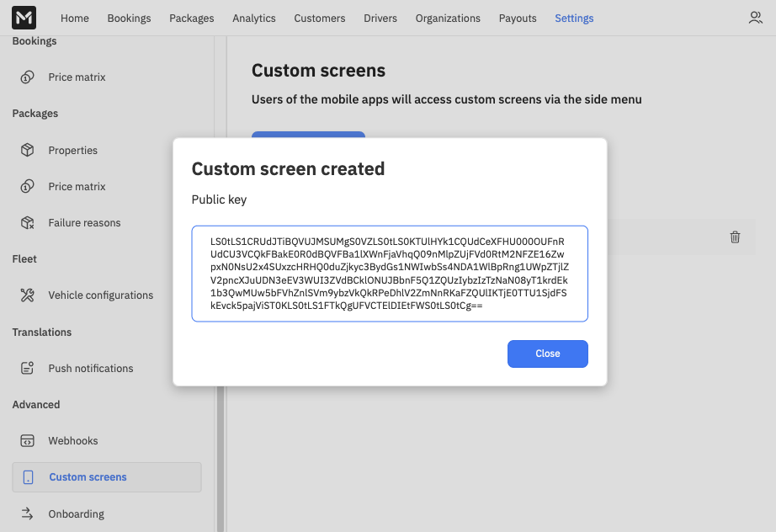Delete the custom screen with trash icon
This screenshot has width=776, height=532.
[735, 237]
